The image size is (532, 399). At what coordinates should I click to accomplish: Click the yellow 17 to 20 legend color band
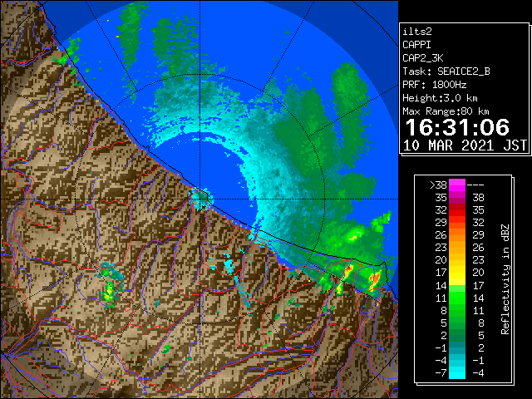pyautogui.click(x=457, y=273)
